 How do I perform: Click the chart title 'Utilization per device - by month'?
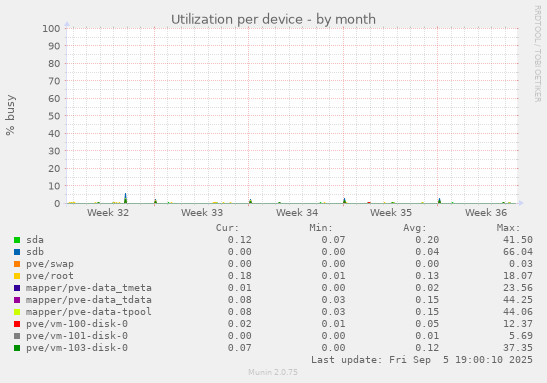273,20
